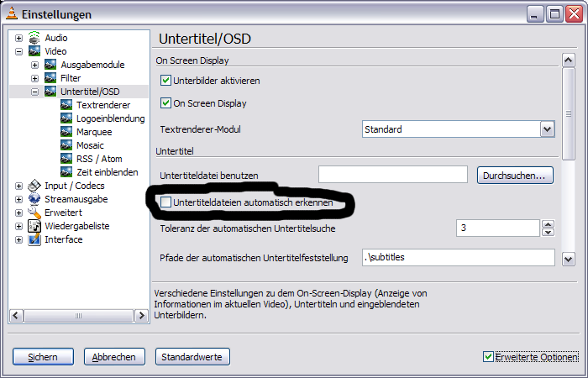Screen dimensions: 588x378
Task: Select Zeit einblenden tree item
Action: pyautogui.click(x=108, y=172)
